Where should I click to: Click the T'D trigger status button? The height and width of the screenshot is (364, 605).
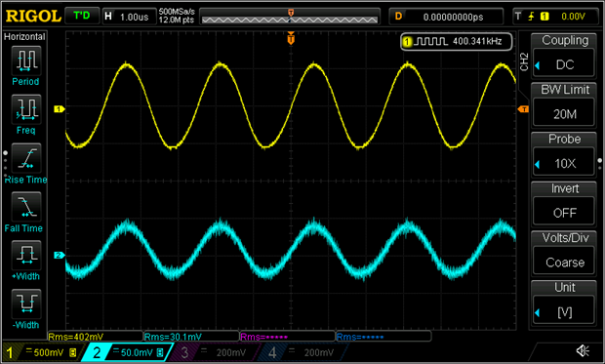[82, 16]
